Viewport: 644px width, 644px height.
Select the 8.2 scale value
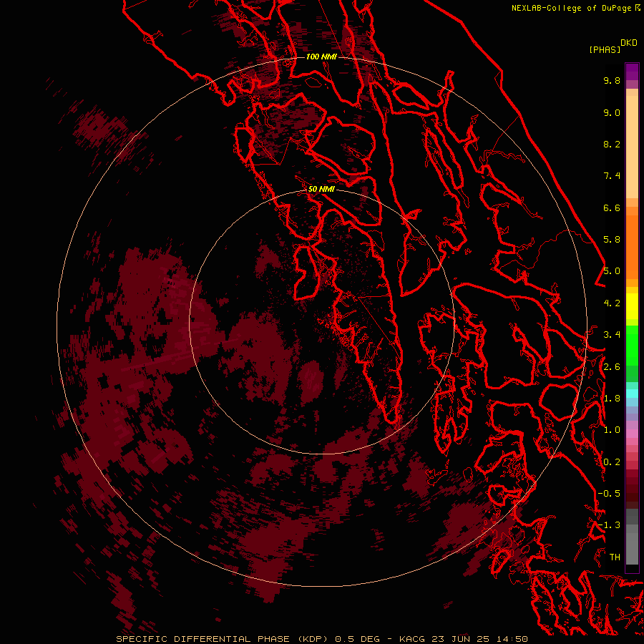click(612, 144)
